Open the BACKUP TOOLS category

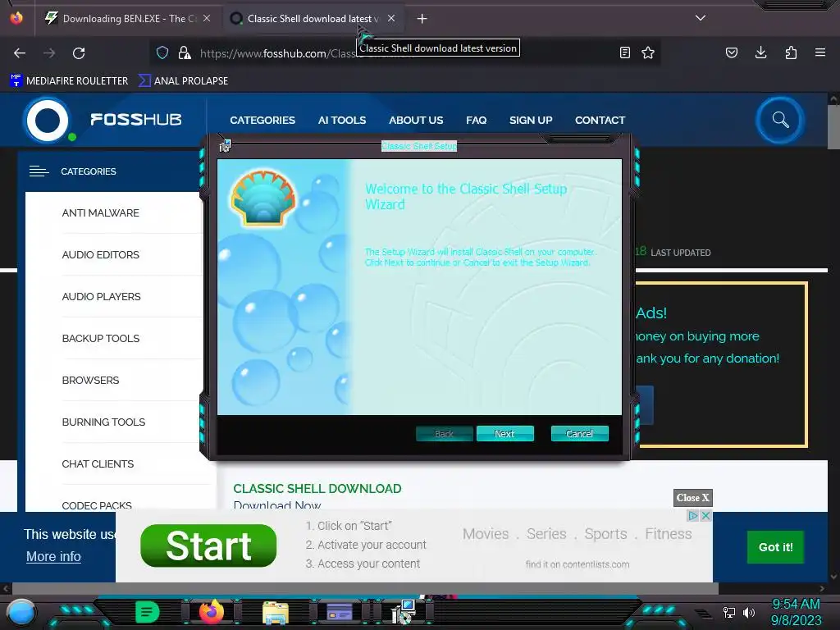click(x=101, y=338)
